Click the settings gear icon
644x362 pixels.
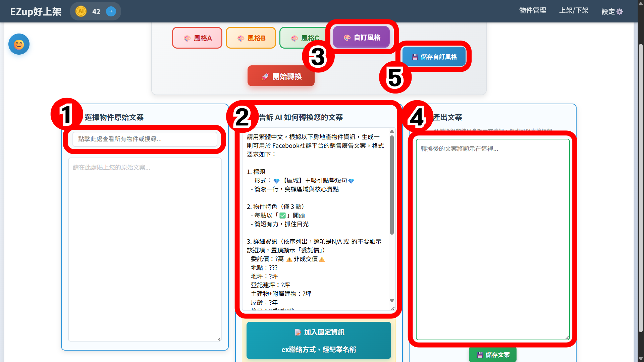[620, 12]
